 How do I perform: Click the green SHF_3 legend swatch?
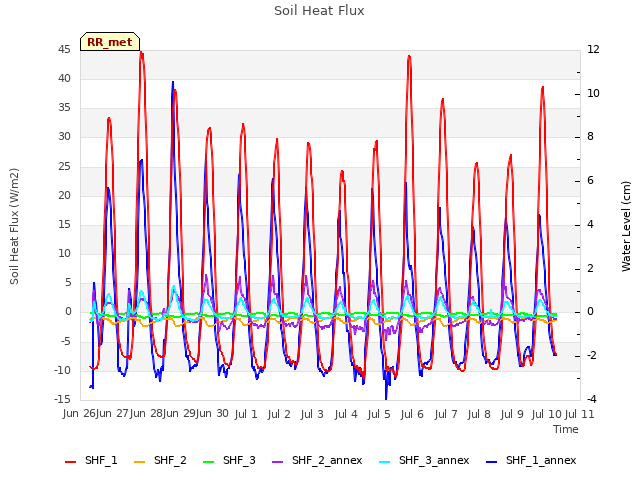tap(209, 462)
